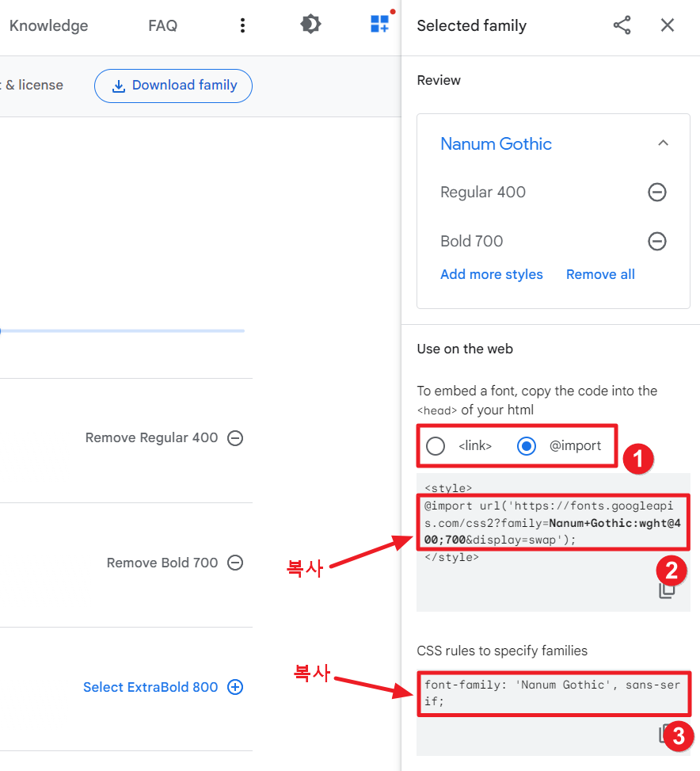The width and height of the screenshot is (700, 771).
Task: Click Remove all styles
Action: [600, 274]
